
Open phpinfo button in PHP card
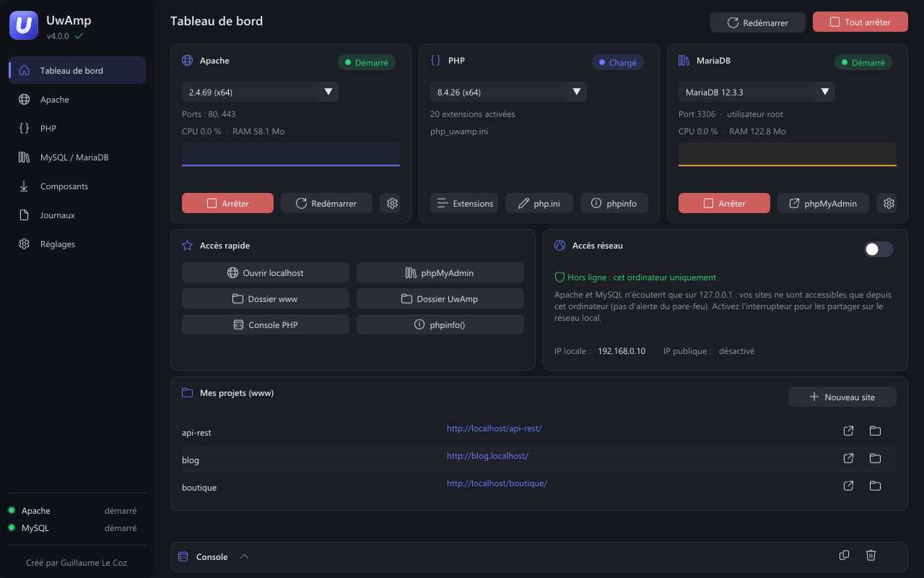[x=614, y=203]
